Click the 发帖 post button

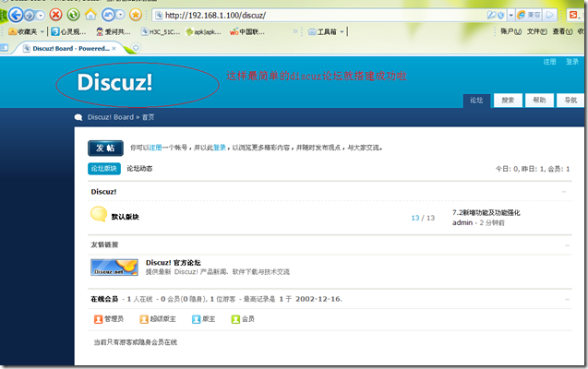[x=106, y=148]
